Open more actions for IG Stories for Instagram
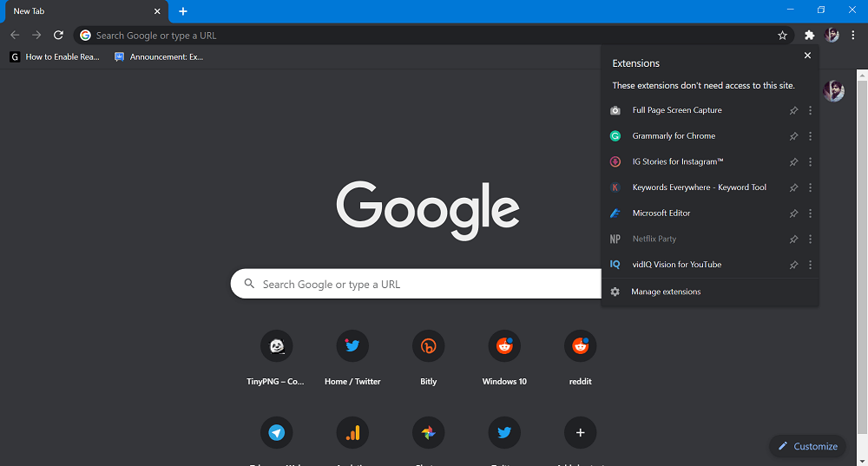 811,161
